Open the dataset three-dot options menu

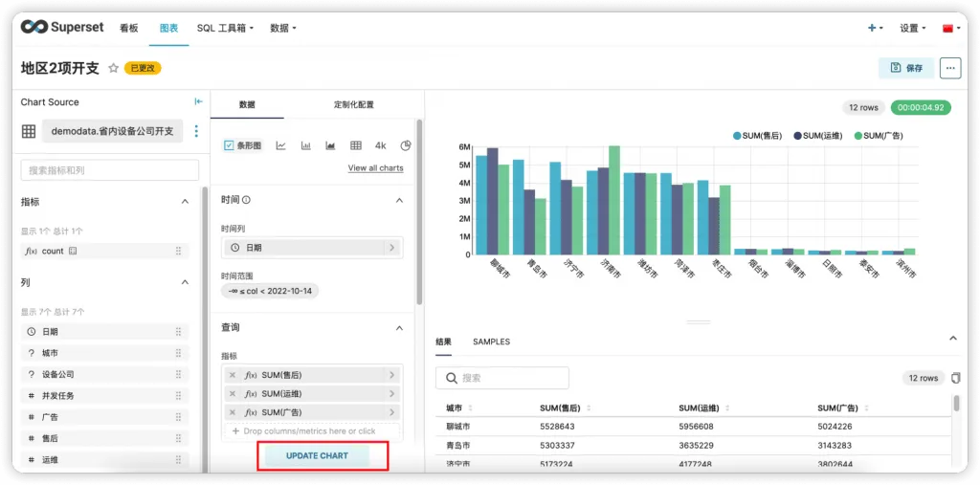(x=196, y=131)
